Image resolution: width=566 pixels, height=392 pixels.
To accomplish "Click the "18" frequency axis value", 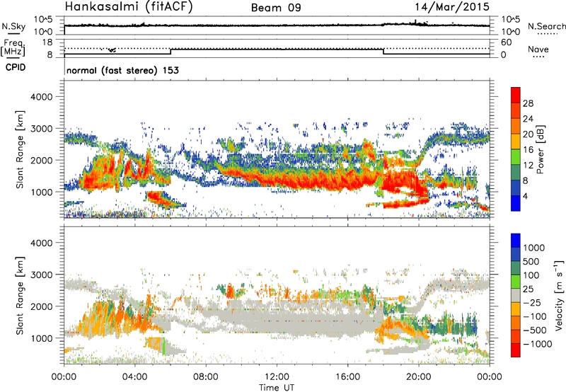I will tap(47, 42).
